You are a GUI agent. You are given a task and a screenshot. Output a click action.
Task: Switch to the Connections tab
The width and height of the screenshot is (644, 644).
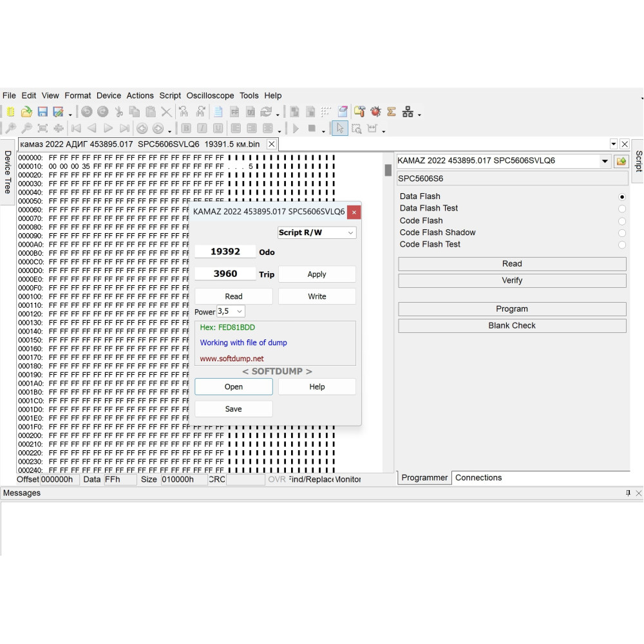coord(478,478)
